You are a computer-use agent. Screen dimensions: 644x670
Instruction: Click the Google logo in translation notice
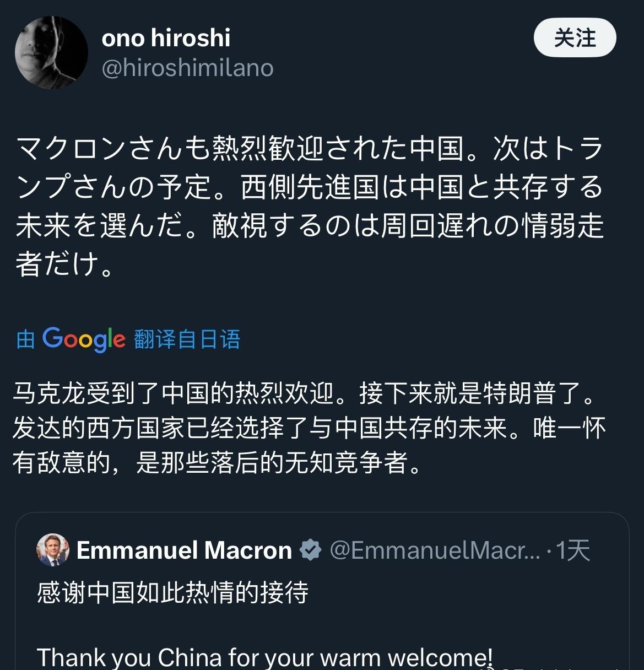coord(84,339)
